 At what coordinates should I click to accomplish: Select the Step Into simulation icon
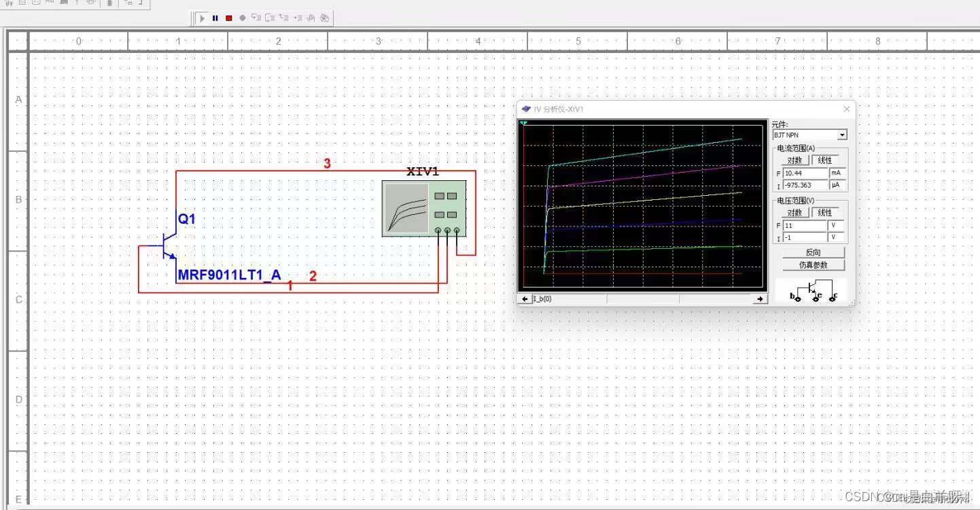tap(256, 18)
